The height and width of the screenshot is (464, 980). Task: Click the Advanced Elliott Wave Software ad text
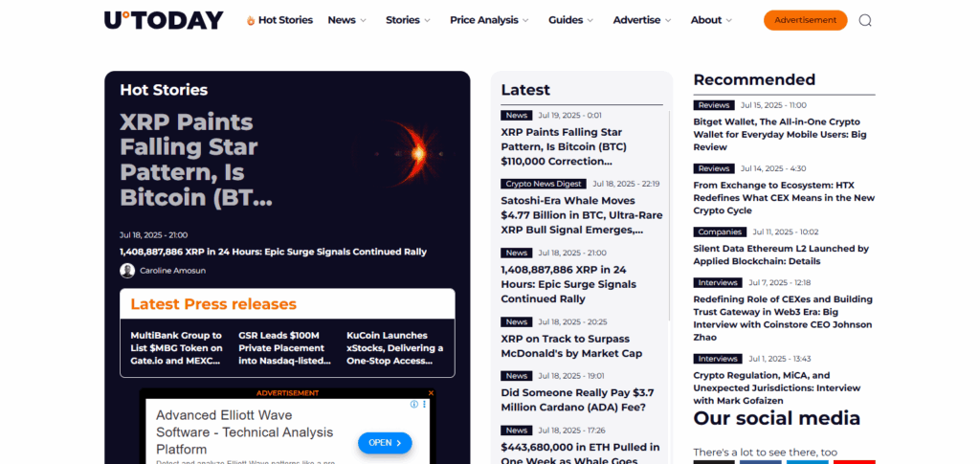point(244,432)
